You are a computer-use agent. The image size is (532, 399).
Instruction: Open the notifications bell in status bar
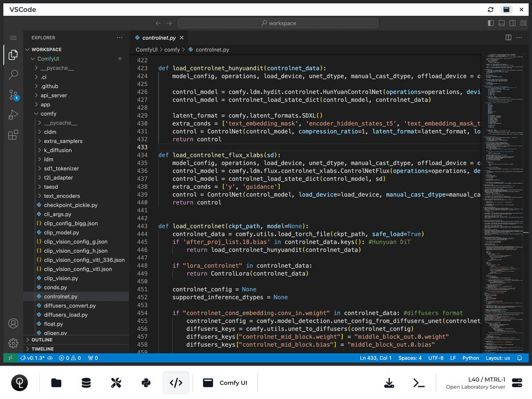[519, 358]
